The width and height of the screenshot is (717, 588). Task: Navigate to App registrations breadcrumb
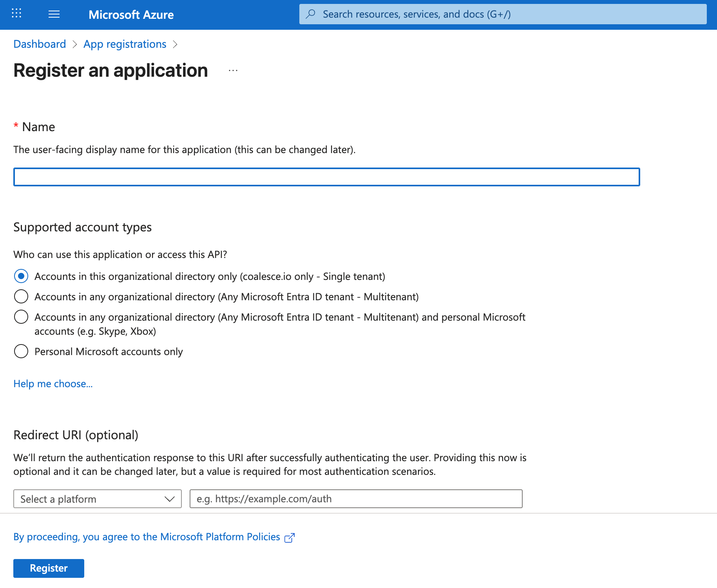point(125,44)
